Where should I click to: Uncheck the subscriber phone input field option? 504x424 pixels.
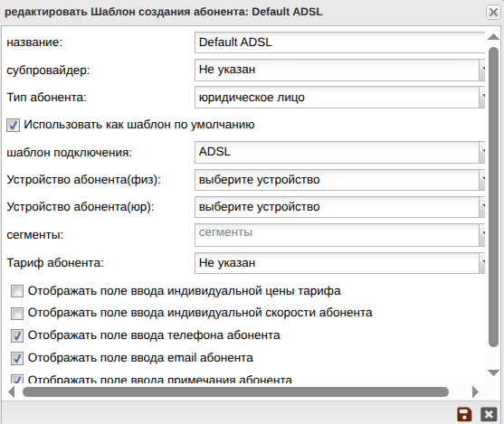coord(17,336)
